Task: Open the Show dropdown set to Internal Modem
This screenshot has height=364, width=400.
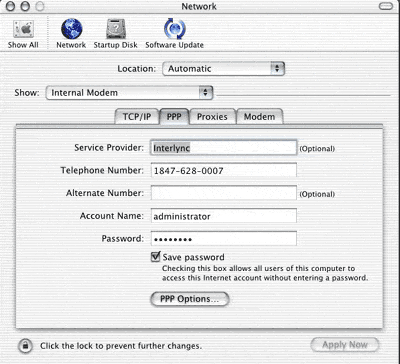Action: pos(129,93)
